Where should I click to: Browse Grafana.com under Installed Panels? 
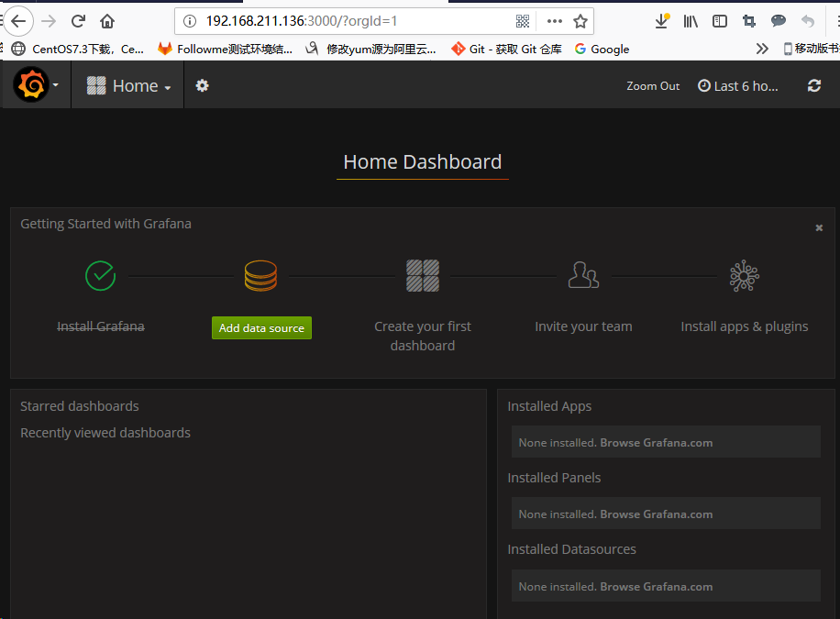pos(657,514)
